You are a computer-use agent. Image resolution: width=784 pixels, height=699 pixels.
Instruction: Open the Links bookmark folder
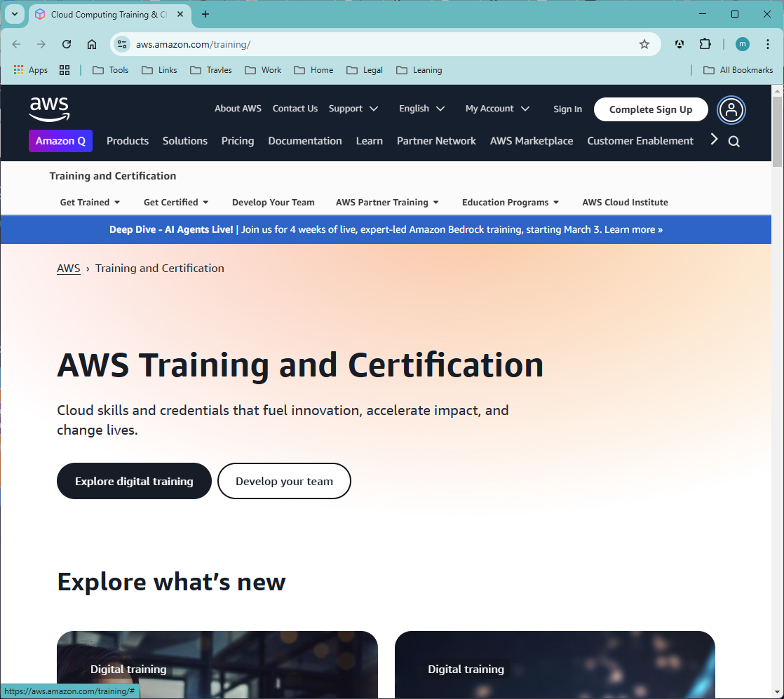159,70
